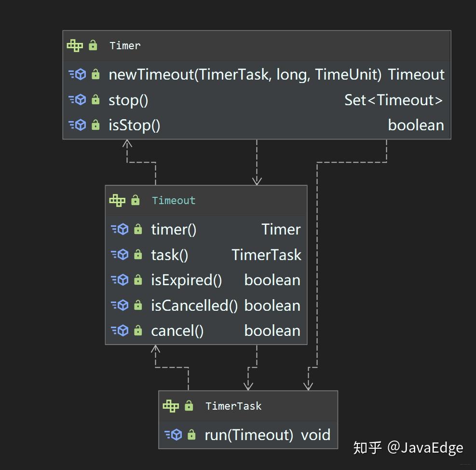Click the lock icon next to stop()
Screen dimensions: 476x470
(x=95, y=100)
